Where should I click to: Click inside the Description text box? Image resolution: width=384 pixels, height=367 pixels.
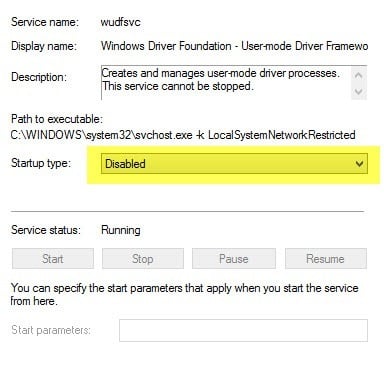(x=226, y=83)
